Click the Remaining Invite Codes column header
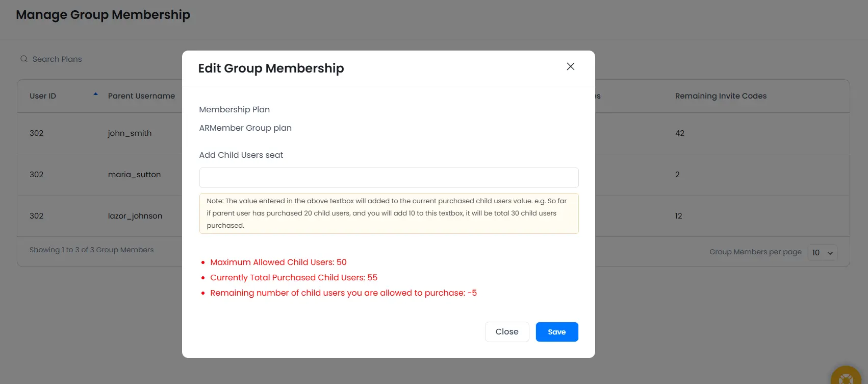The height and width of the screenshot is (384, 868). (x=721, y=96)
